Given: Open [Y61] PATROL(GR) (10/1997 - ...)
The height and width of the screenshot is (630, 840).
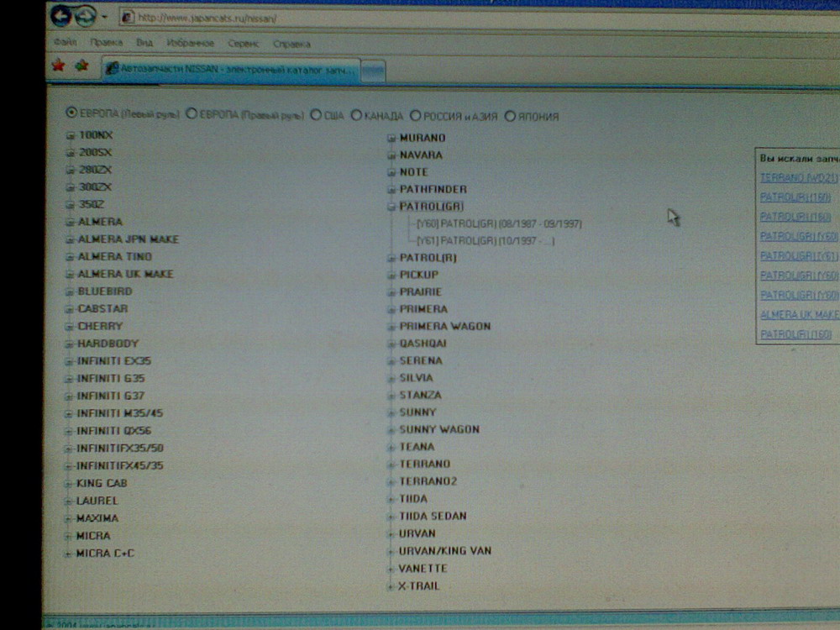Looking at the screenshot, I should click(x=485, y=241).
